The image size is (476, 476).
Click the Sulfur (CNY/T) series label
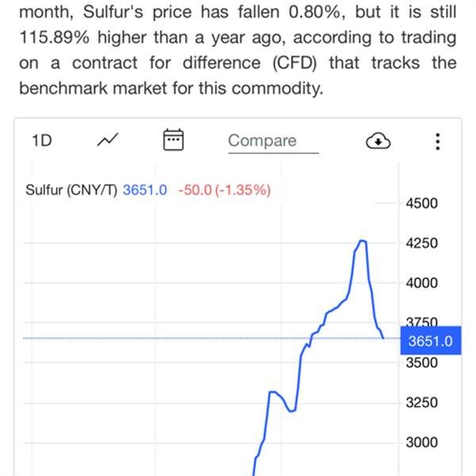(x=71, y=190)
